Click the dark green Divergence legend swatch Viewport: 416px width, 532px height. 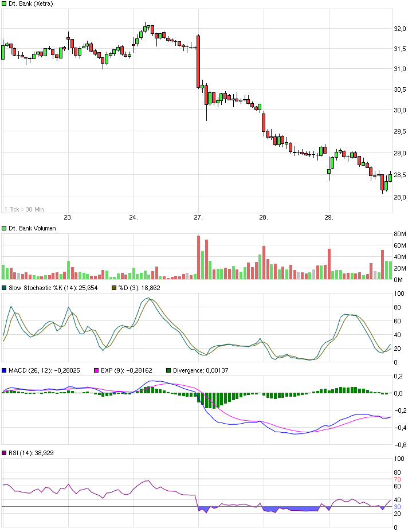pos(168,370)
